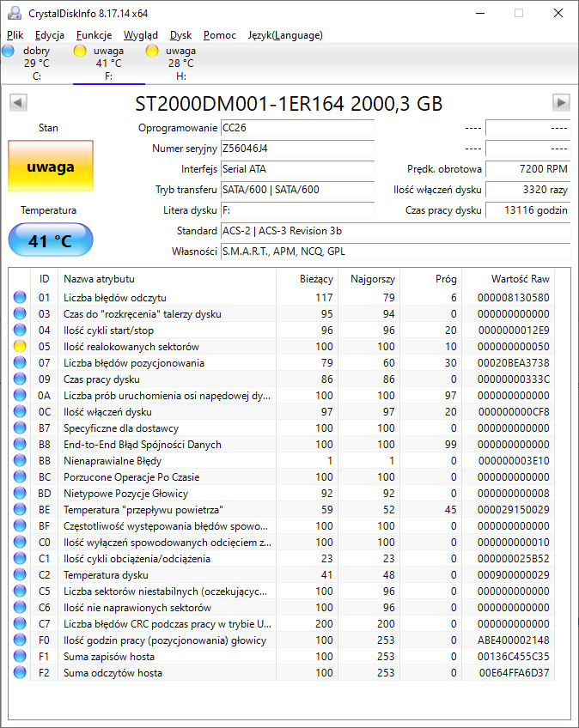Click the Standard field ACS-2 | ACS-3 Revision 3b
This screenshot has width=579, height=728.
click(x=395, y=231)
